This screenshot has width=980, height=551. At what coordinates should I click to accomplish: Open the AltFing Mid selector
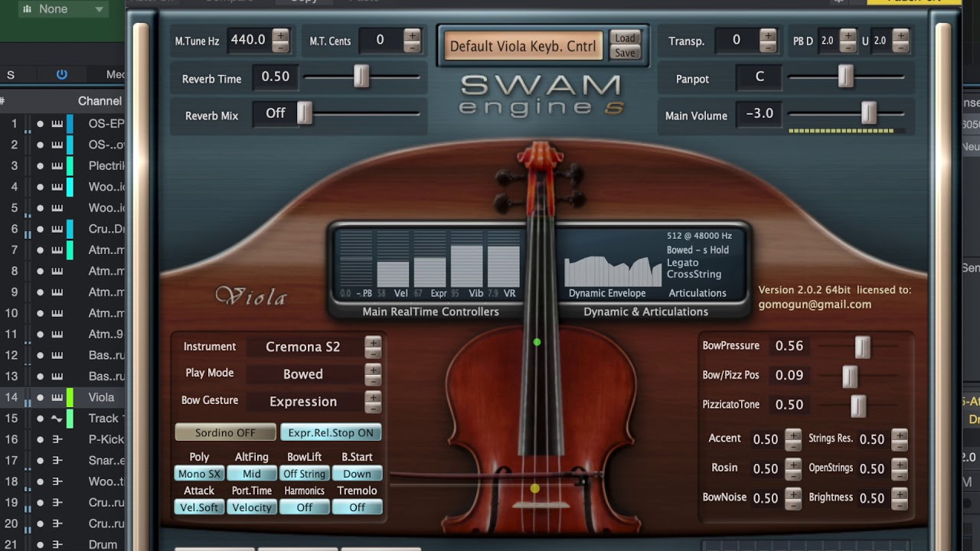point(252,474)
